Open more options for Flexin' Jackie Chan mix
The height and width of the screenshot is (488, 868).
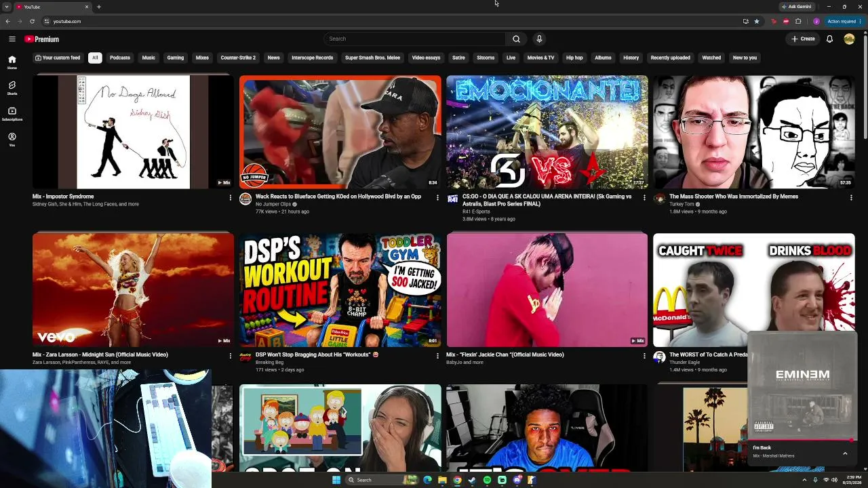(x=644, y=355)
